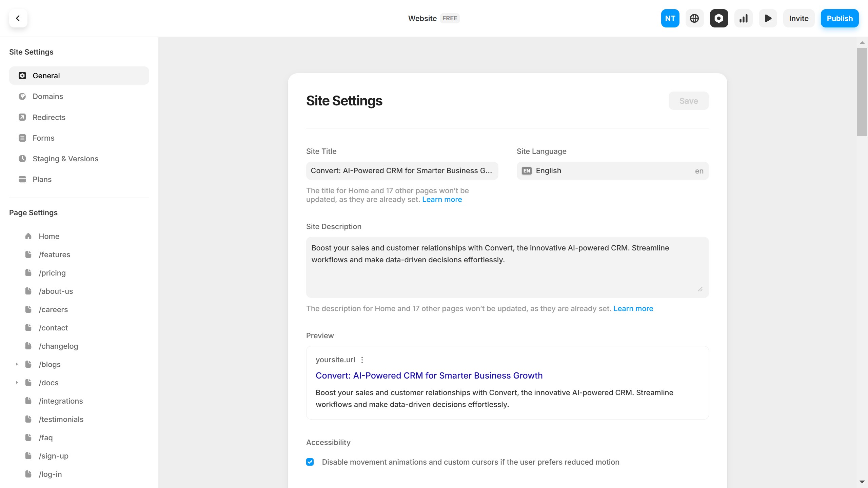Image resolution: width=868 pixels, height=488 pixels.
Task: Click the Domains globe icon in sidebar
Action: click(x=22, y=97)
